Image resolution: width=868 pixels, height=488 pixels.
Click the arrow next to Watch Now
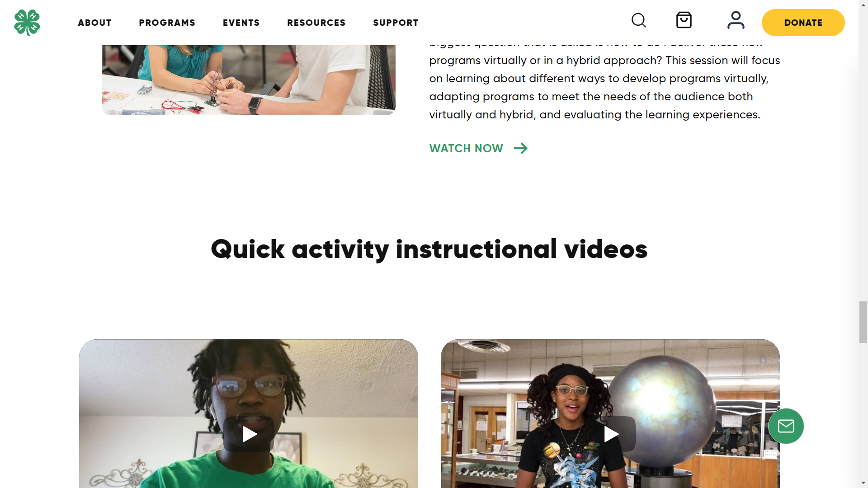pyautogui.click(x=521, y=148)
